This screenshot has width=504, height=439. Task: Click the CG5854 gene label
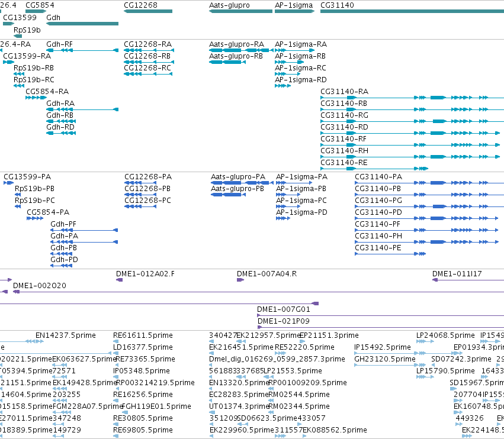pyautogui.click(x=40, y=5)
